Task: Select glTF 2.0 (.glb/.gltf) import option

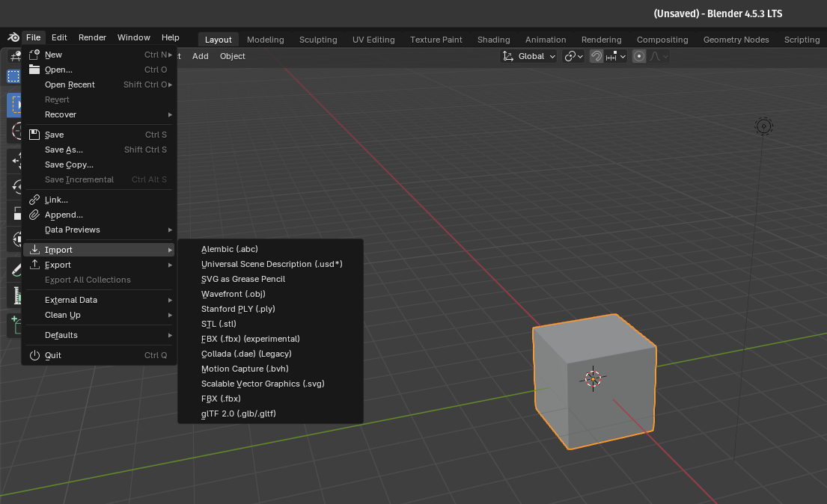Action: [238, 414]
